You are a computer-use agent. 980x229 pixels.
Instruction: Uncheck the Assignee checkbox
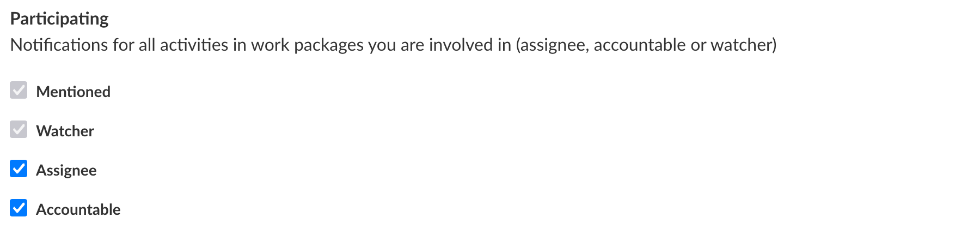[19, 169]
